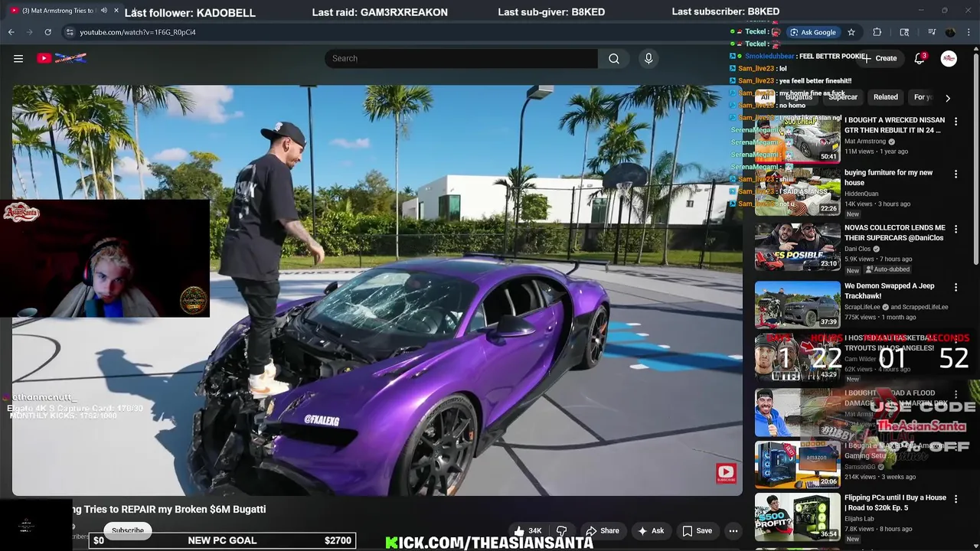Screen dimensions: 980x551
Task: Open the Flipping PCs video thumbnail
Action: coord(798,517)
